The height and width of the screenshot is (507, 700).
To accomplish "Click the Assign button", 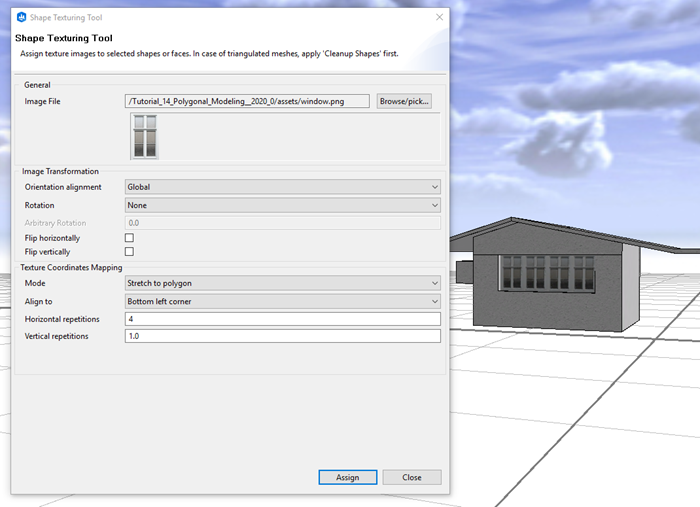I will tap(347, 477).
